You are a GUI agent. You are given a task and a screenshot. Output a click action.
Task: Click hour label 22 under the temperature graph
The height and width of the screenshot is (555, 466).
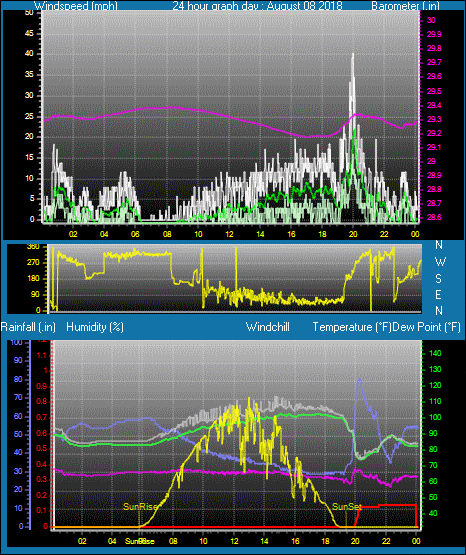pos(386,541)
